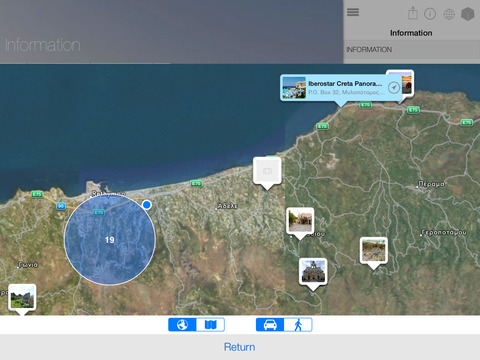Switch to standard map view
The image size is (480, 360).
click(x=210, y=324)
